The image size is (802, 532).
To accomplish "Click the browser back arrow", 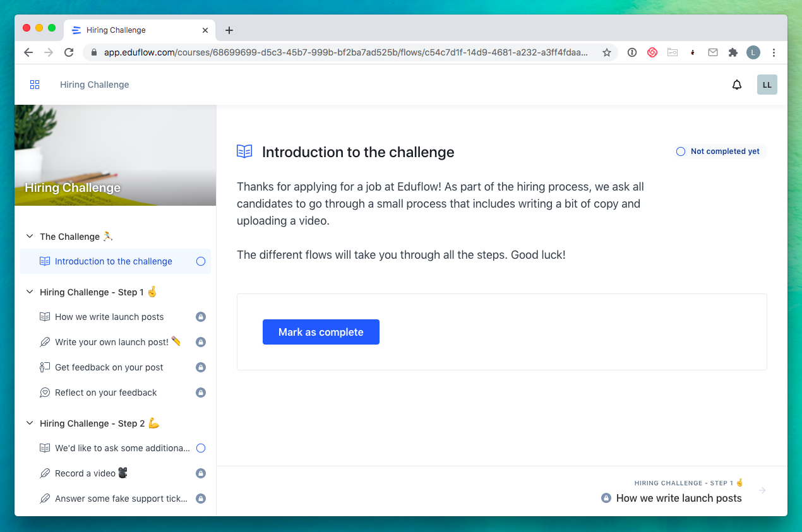I will pos(28,52).
